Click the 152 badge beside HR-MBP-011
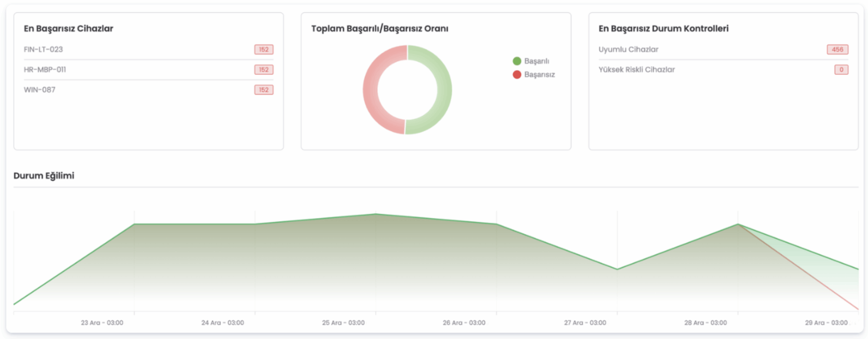868x339 pixels. click(263, 70)
